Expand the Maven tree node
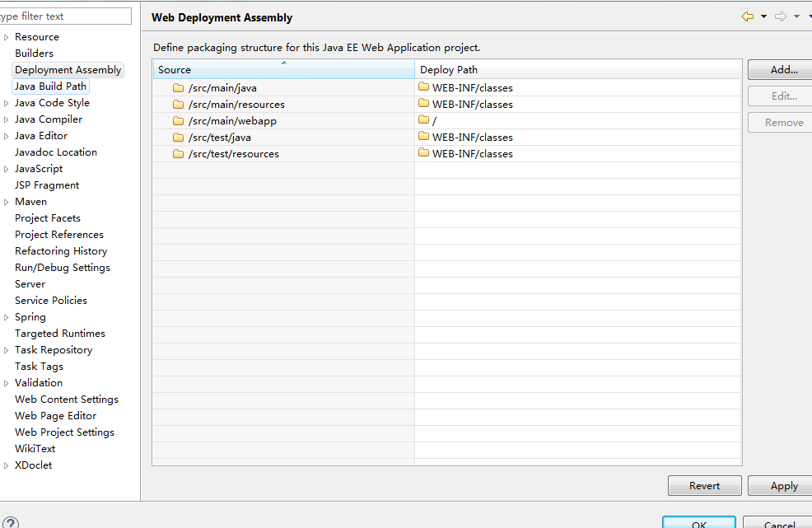Viewport: 812px width, 528px height. (7, 202)
